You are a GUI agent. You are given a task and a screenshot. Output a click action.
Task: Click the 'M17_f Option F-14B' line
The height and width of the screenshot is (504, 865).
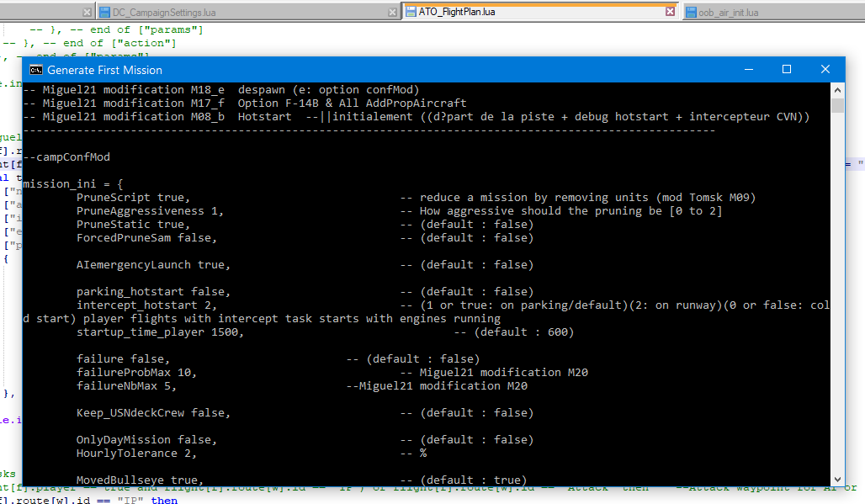pos(244,103)
